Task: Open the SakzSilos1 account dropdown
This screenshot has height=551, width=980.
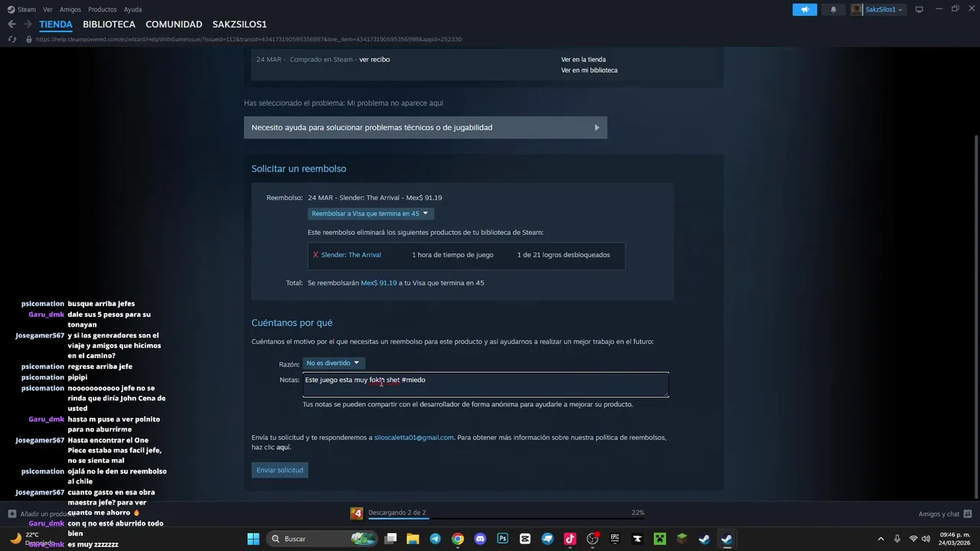Action: [884, 9]
